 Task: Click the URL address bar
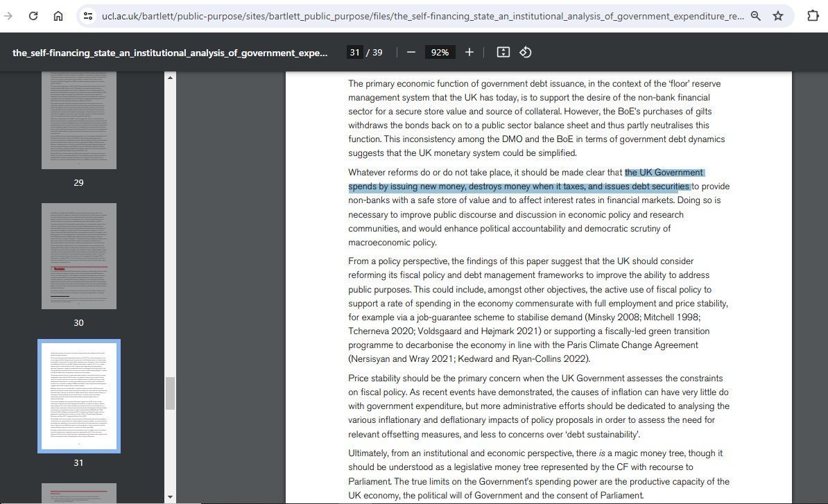tap(422, 16)
